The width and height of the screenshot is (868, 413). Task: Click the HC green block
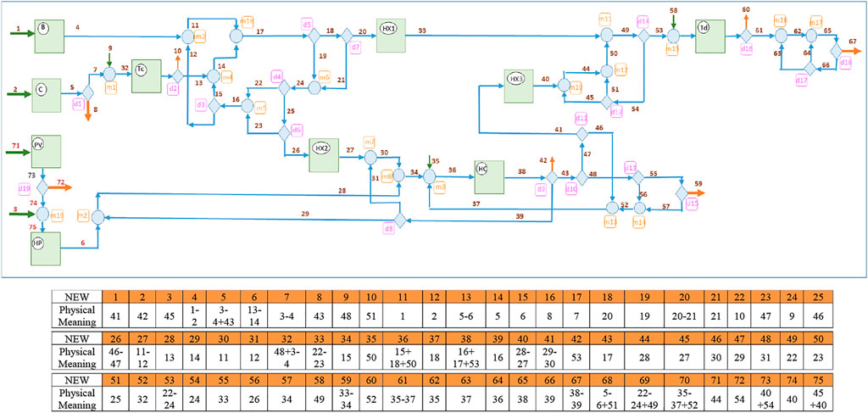coord(489,177)
